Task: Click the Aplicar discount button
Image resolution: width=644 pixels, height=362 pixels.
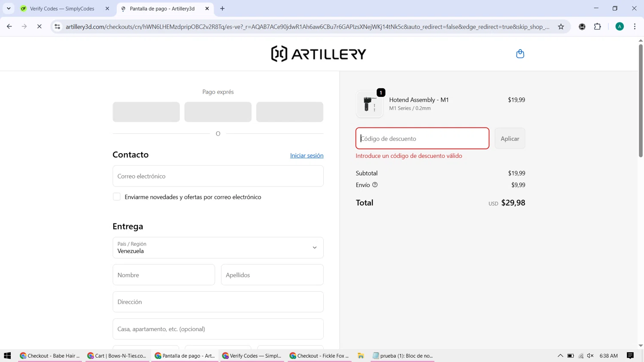Action: pyautogui.click(x=510, y=139)
